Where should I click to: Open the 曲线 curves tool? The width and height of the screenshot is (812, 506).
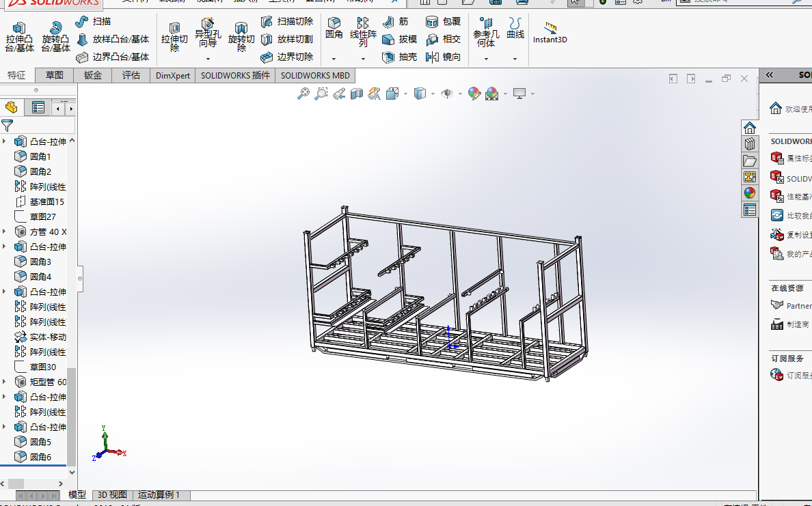point(515,29)
